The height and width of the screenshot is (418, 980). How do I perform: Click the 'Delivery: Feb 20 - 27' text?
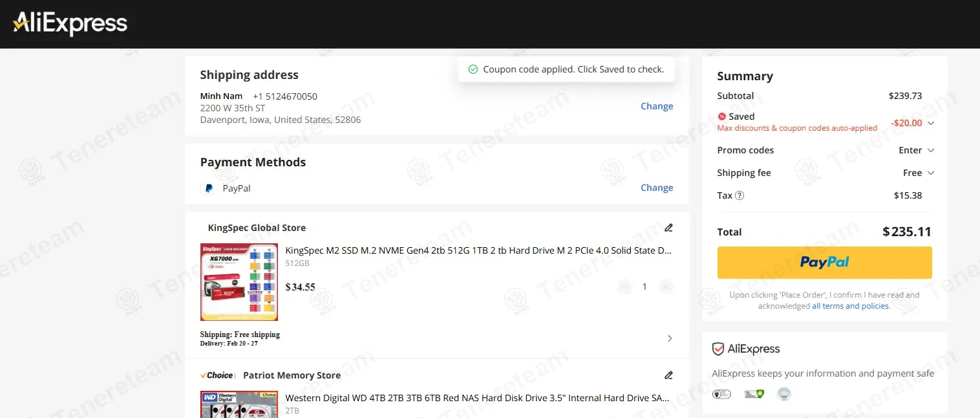(229, 344)
